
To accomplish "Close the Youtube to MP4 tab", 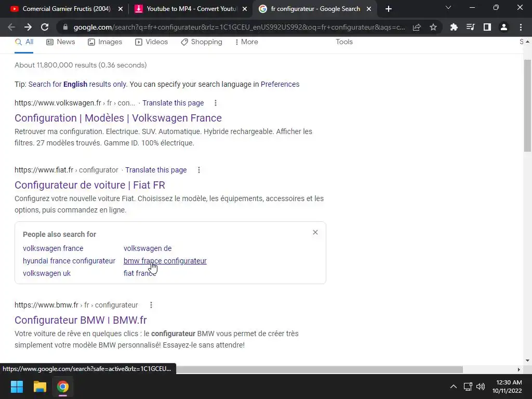I will click(245, 9).
